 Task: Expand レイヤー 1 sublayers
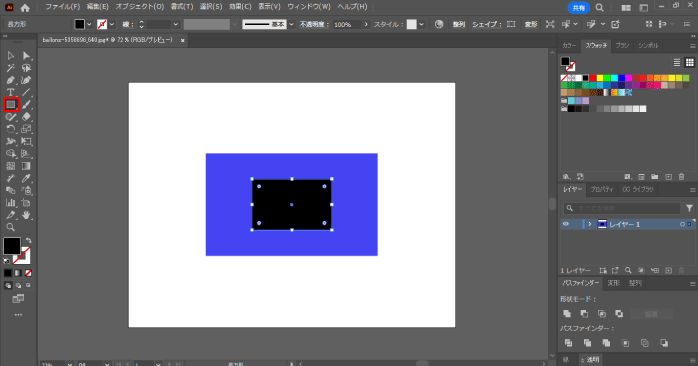(590, 224)
